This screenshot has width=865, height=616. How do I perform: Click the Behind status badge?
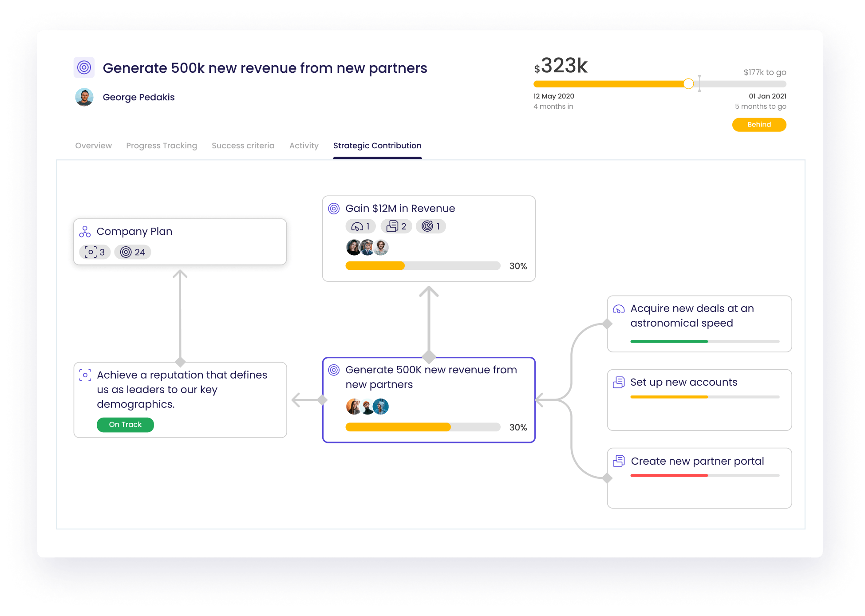[x=759, y=125]
